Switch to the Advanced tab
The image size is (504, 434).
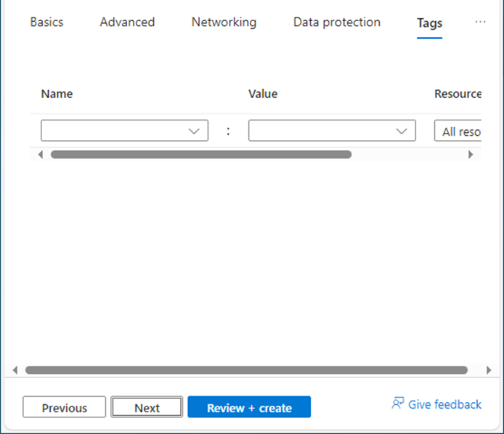click(x=127, y=22)
